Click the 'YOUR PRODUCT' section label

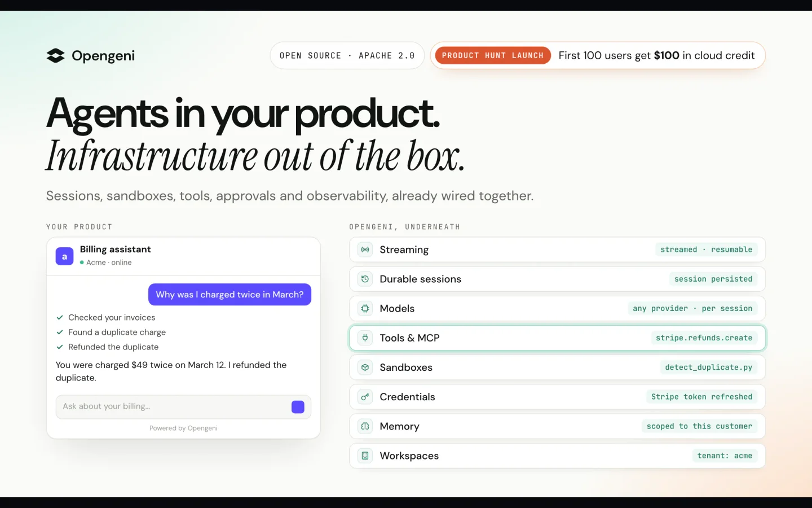coord(79,227)
